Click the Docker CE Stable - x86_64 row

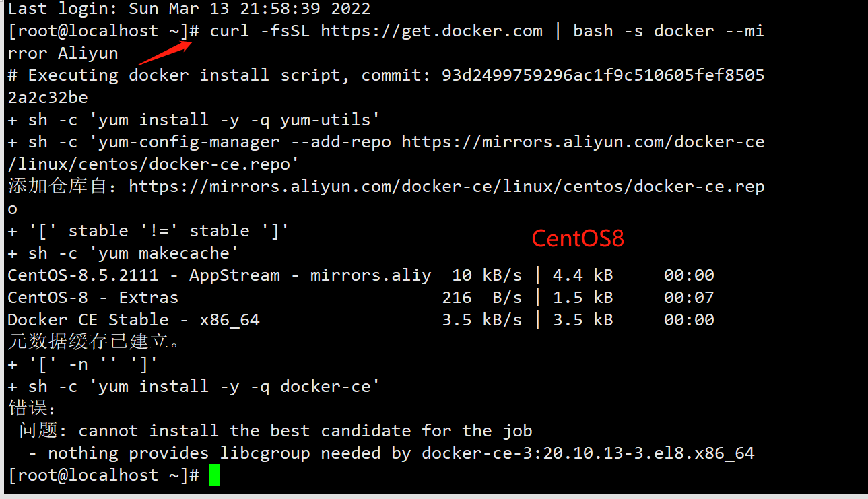tap(361, 320)
